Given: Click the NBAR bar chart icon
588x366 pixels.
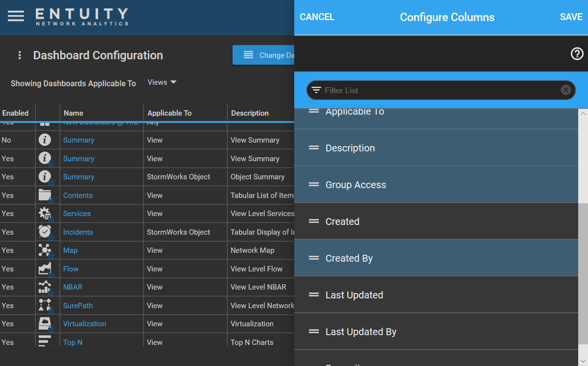Looking at the screenshot, I should click(x=46, y=287).
